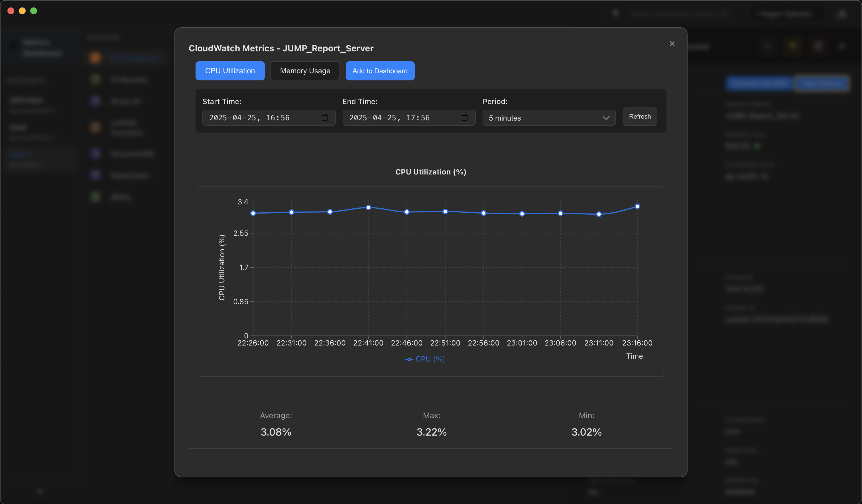Click the Refresh button
Viewport: 862px width, 504px height.
tap(640, 117)
